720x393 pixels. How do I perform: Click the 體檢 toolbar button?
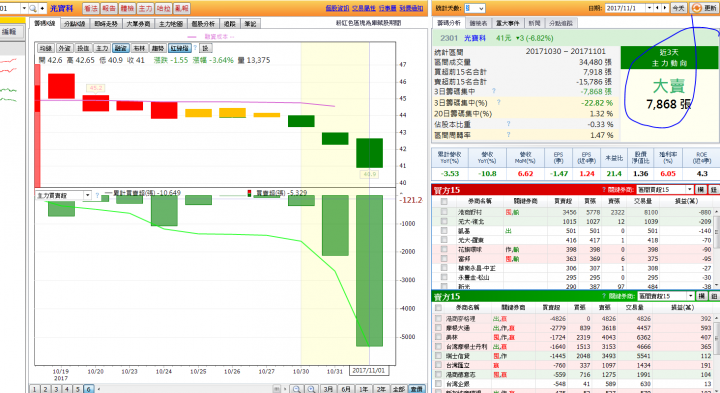pyautogui.click(x=127, y=8)
